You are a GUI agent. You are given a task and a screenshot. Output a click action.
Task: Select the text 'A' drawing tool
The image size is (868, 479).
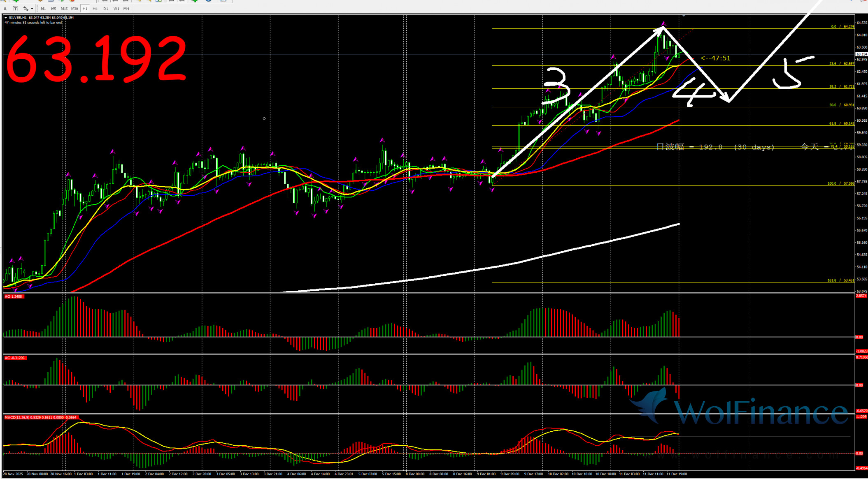[5, 9]
